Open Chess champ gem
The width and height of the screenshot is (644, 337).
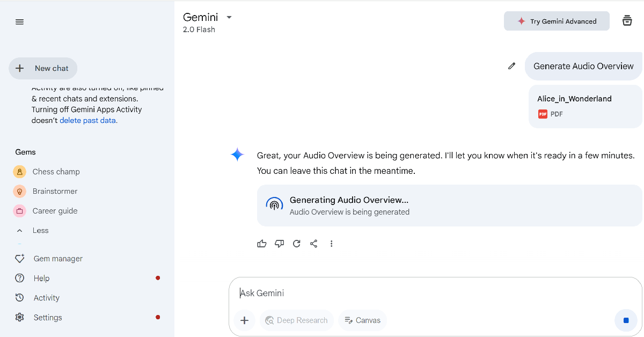point(56,172)
